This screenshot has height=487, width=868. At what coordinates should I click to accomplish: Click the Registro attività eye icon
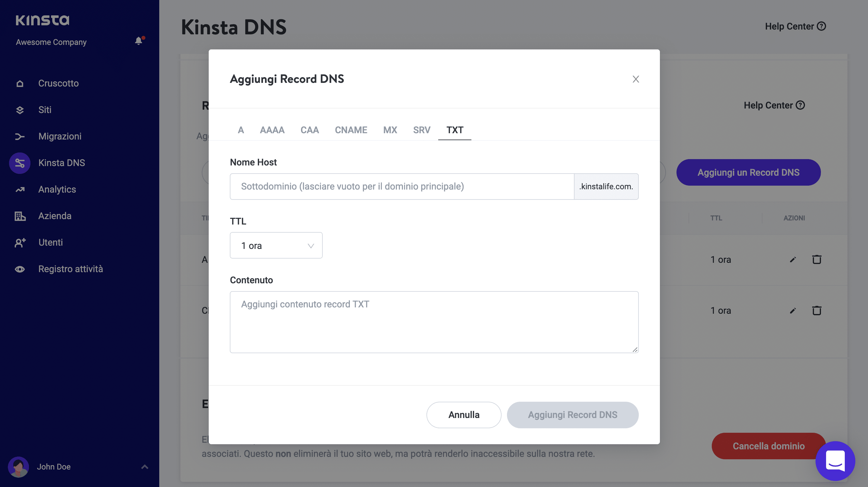[20, 269]
